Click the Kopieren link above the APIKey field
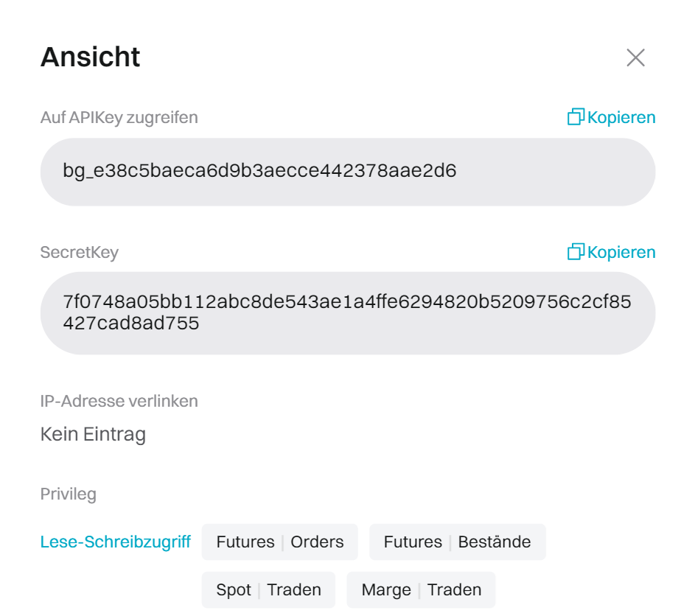 (621, 117)
